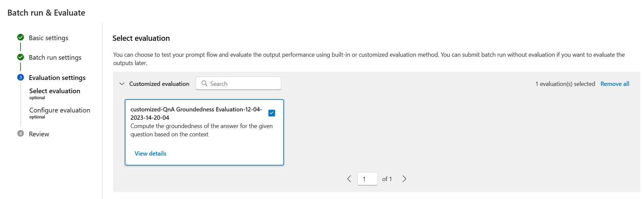Open the Basic settings step
Screen dimensions: 644x199
tap(48, 38)
